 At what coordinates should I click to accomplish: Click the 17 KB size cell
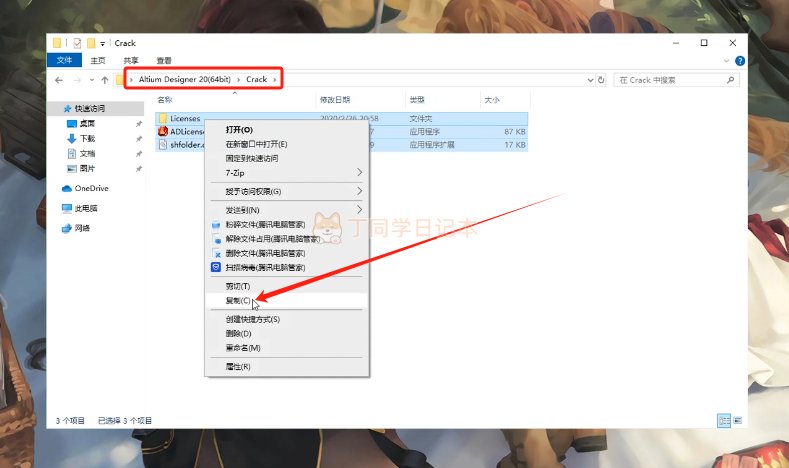[x=515, y=144]
